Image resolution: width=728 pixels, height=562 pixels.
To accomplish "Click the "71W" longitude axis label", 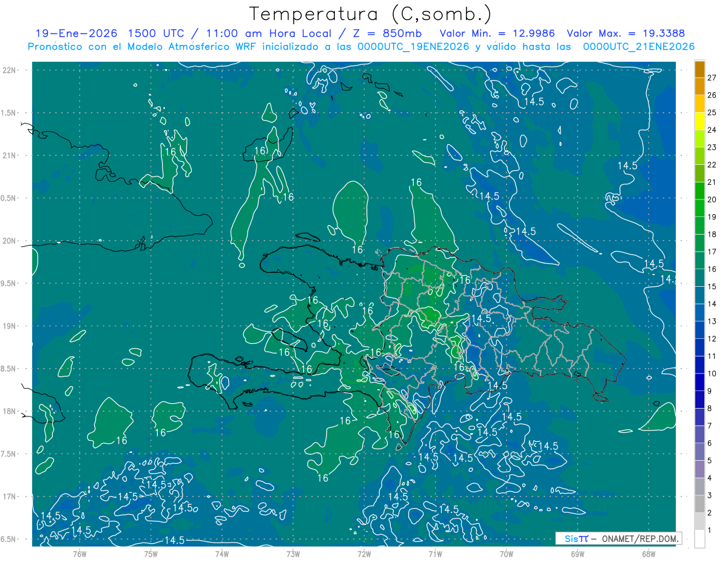I will click(435, 554).
